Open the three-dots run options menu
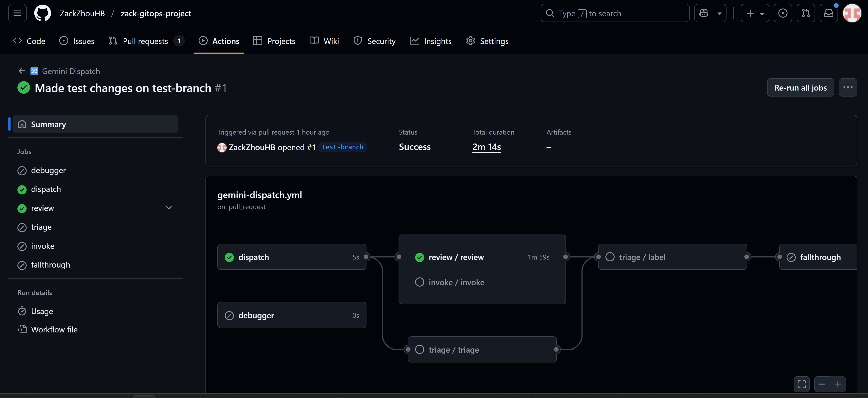 (848, 87)
